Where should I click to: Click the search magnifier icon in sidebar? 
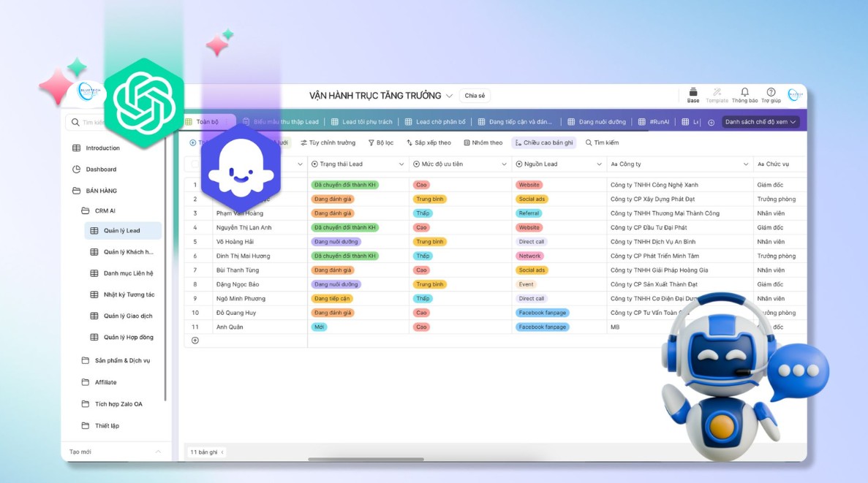click(x=75, y=122)
